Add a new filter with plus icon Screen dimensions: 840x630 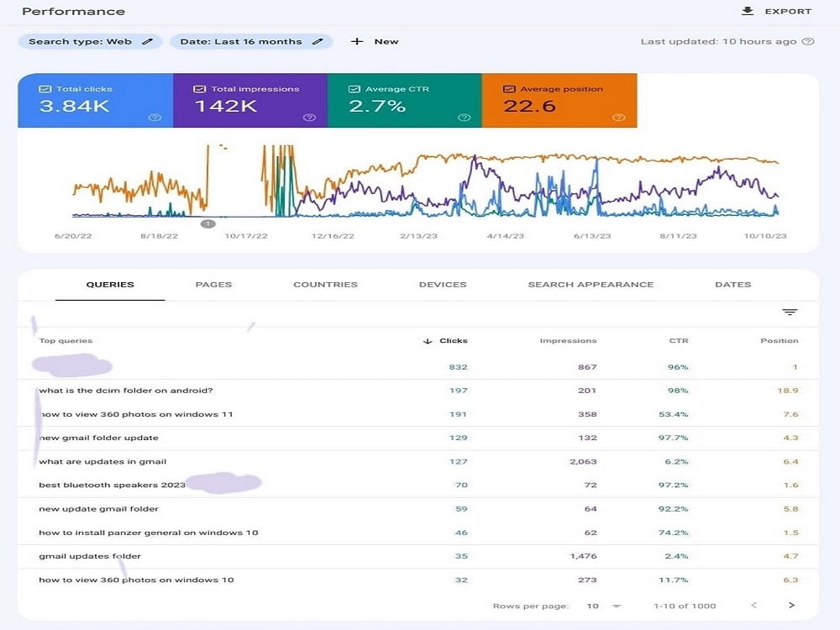pos(357,41)
